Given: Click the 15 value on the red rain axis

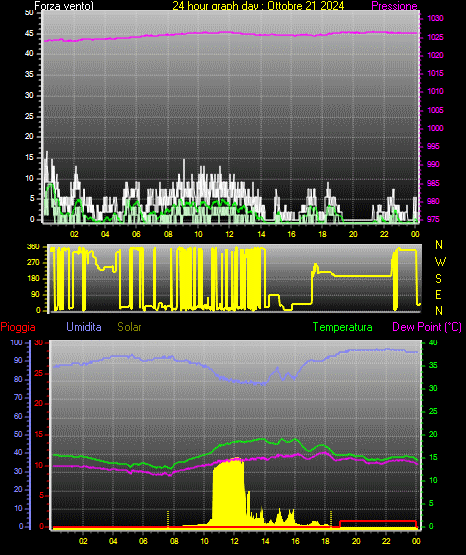Looking at the screenshot, I should click(39, 434).
